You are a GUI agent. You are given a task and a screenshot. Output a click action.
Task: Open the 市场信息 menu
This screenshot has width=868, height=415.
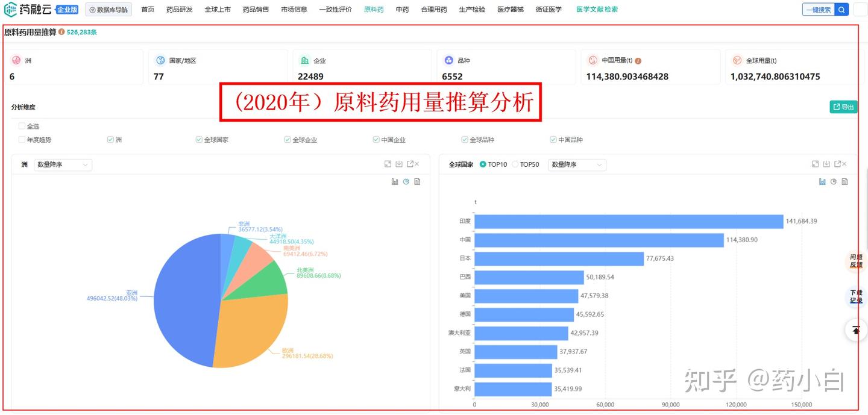pyautogui.click(x=294, y=10)
